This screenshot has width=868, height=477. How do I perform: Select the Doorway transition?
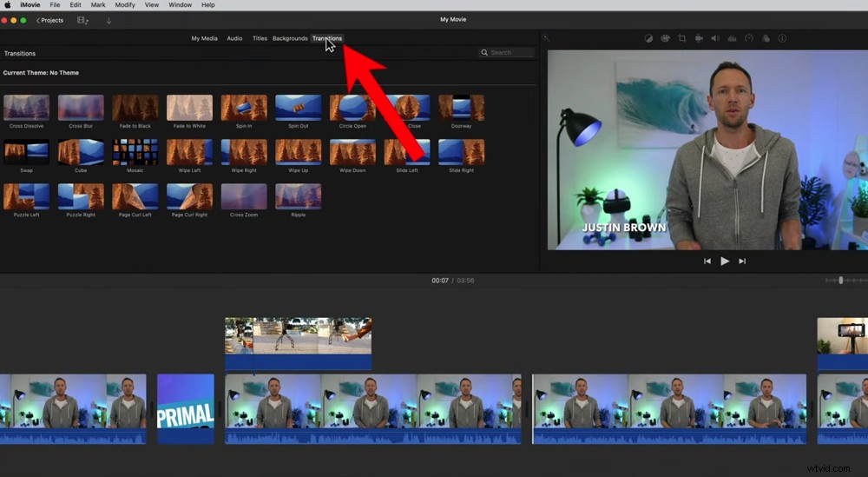coord(461,108)
